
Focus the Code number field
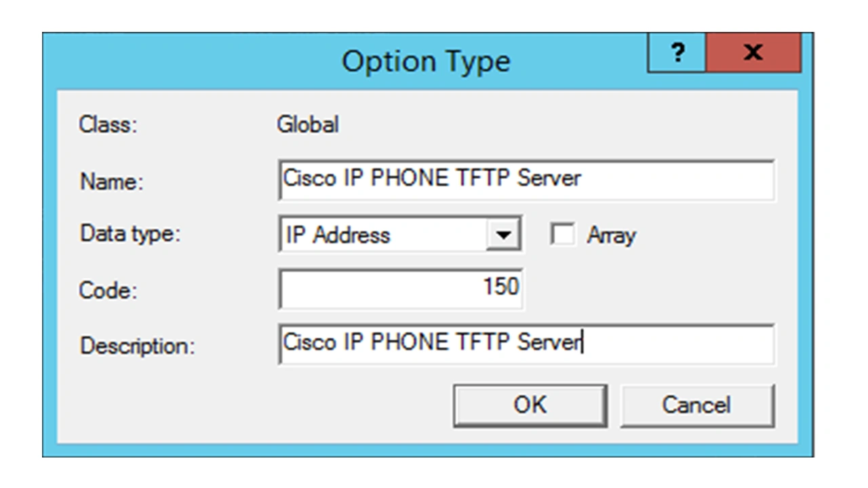click(400, 288)
